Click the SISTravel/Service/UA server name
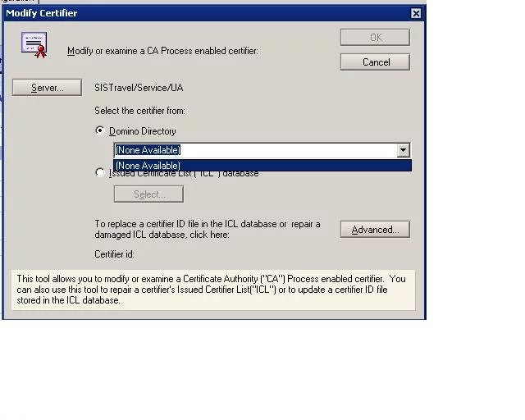The height and width of the screenshot is (420, 525). [139, 88]
